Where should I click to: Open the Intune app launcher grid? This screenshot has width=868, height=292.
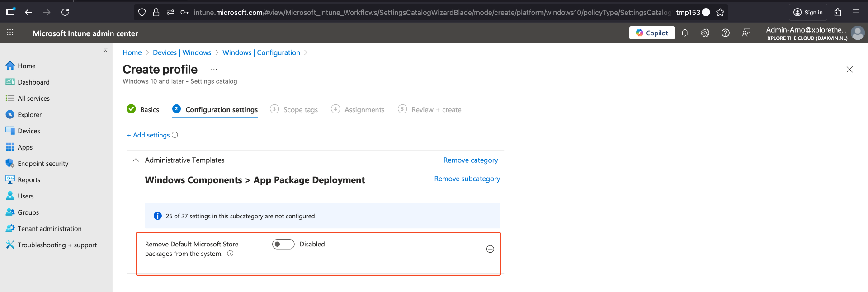[10, 33]
